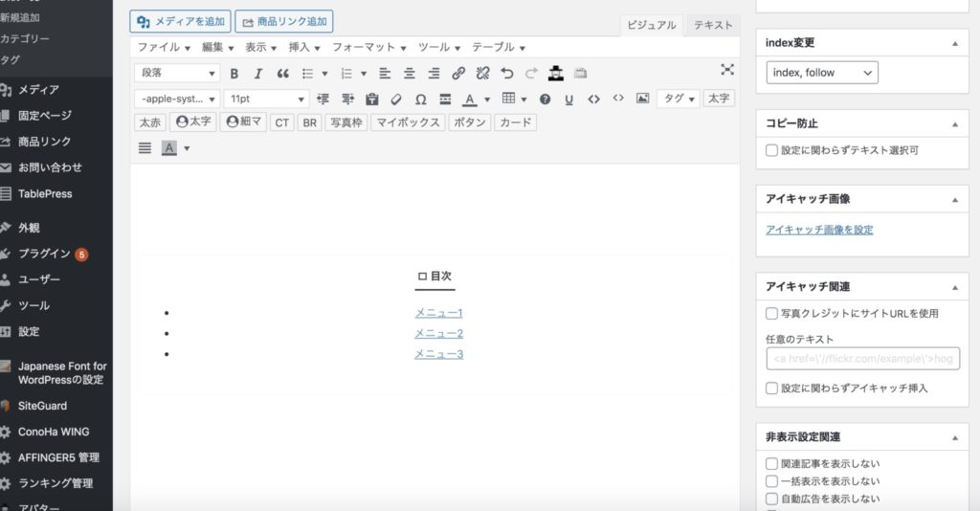Image resolution: width=980 pixels, height=511 pixels.
Task: Click the insert link icon
Action: point(458,74)
